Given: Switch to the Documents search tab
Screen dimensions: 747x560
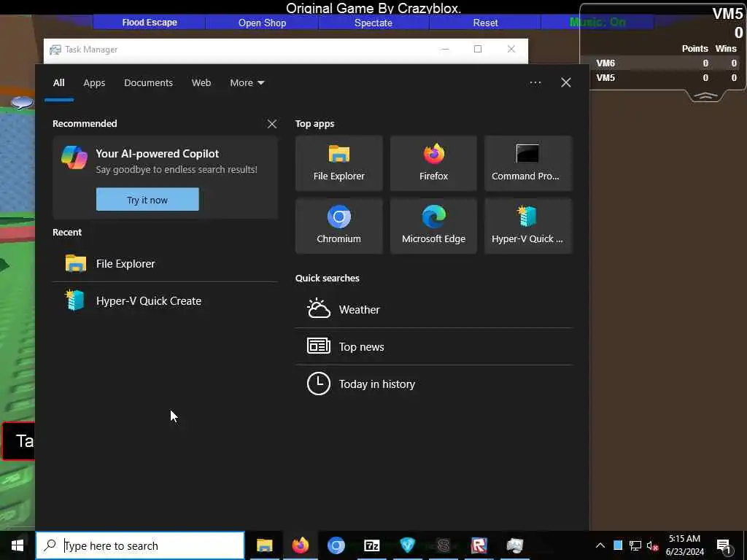Looking at the screenshot, I should (148, 83).
